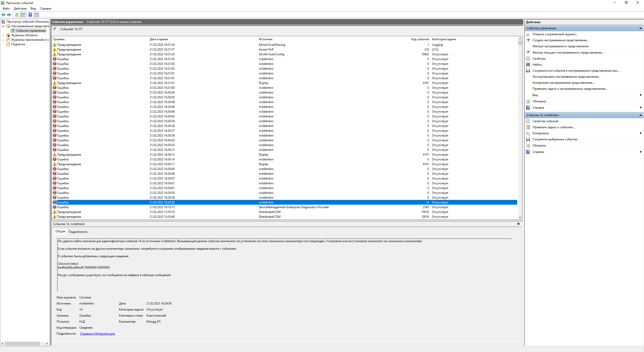Click the blue Back arrow toolbar icon

[3, 15]
